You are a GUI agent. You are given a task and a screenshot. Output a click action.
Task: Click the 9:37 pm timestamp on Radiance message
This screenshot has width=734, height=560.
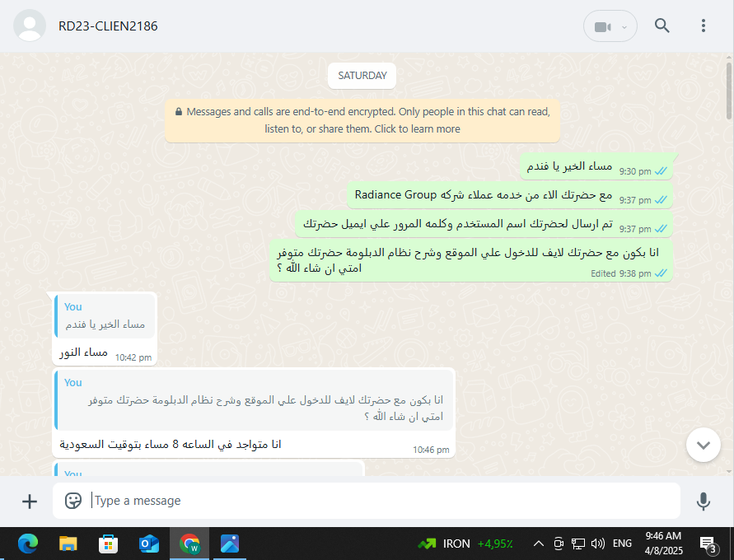tap(635, 200)
